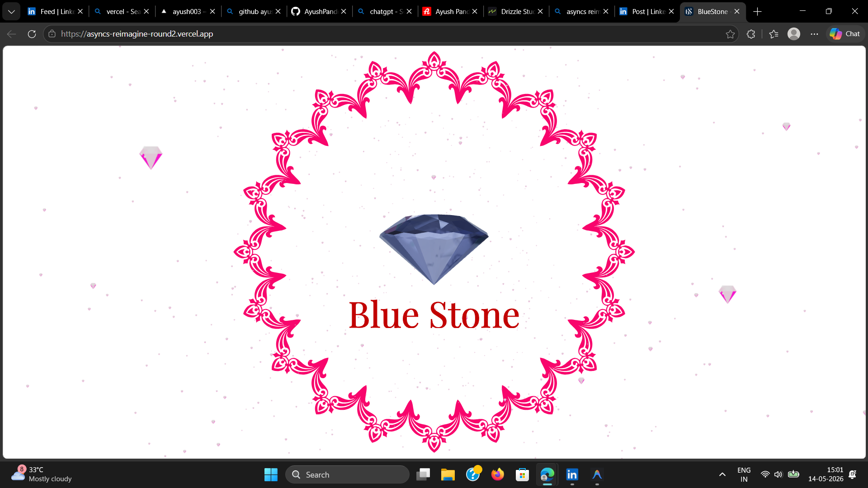
Task: Expand the tab search chevron
Action: pyautogui.click(x=11, y=11)
